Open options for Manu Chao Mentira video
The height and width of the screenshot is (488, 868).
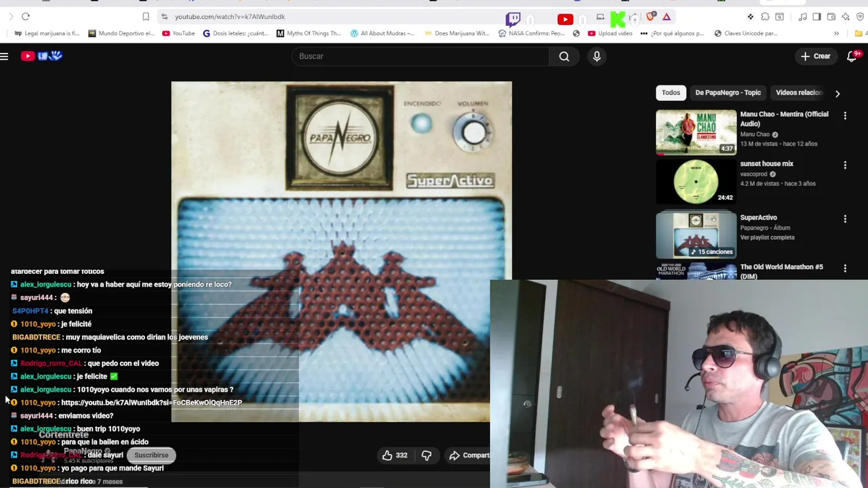[x=845, y=116]
